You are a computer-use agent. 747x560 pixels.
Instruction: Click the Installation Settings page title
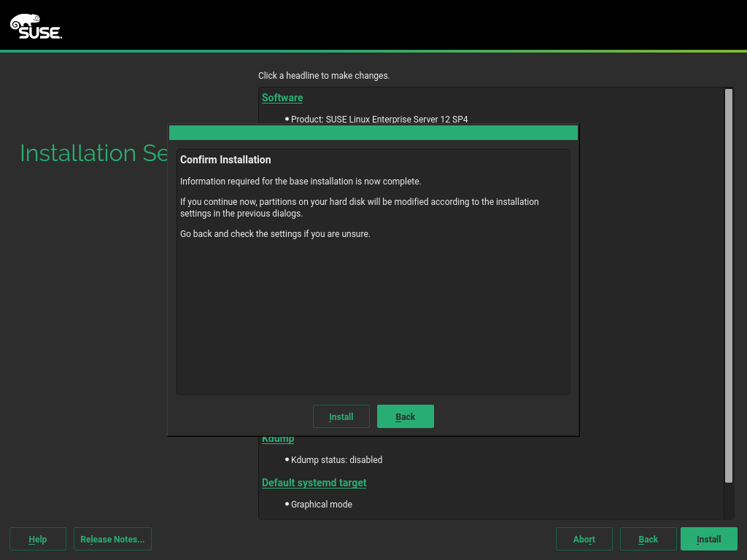94,153
